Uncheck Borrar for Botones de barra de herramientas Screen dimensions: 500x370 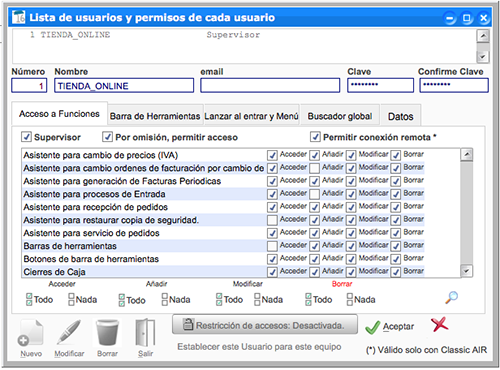pos(396,259)
